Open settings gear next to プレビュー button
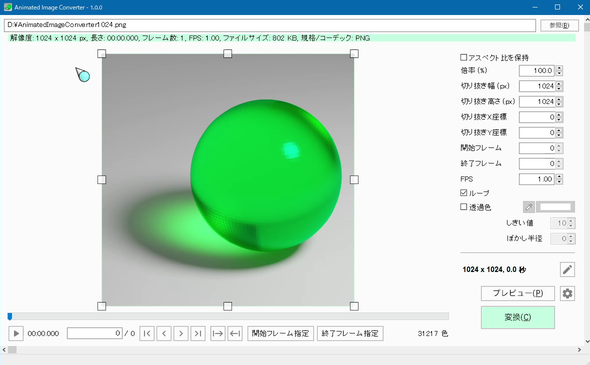 pyautogui.click(x=567, y=293)
